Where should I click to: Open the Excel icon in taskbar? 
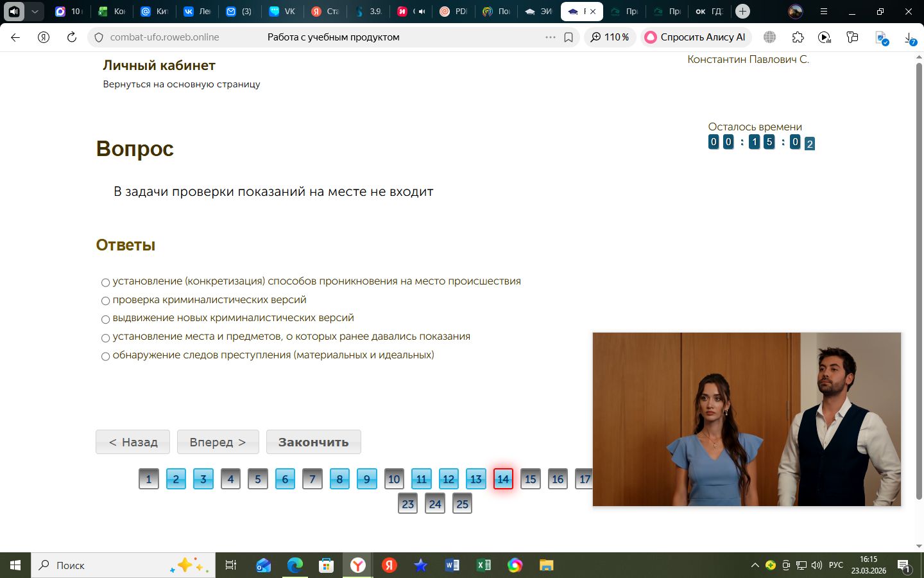(x=483, y=565)
